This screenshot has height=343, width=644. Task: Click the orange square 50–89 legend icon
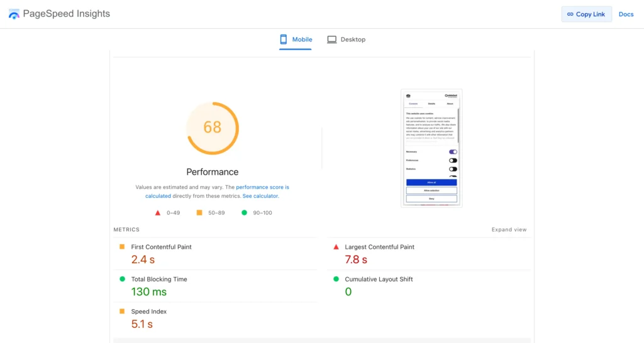click(199, 212)
